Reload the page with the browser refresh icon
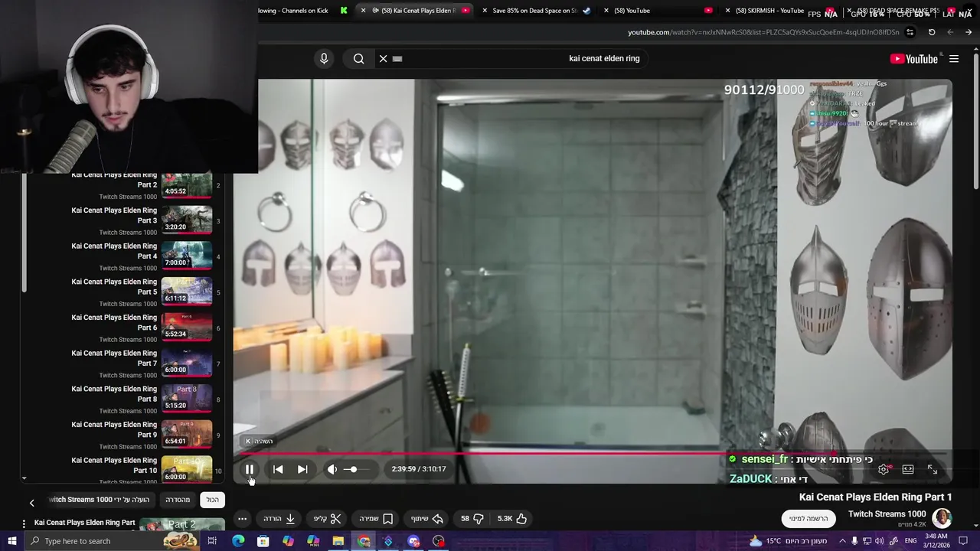Viewport: 980px width, 551px height. (932, 32)
